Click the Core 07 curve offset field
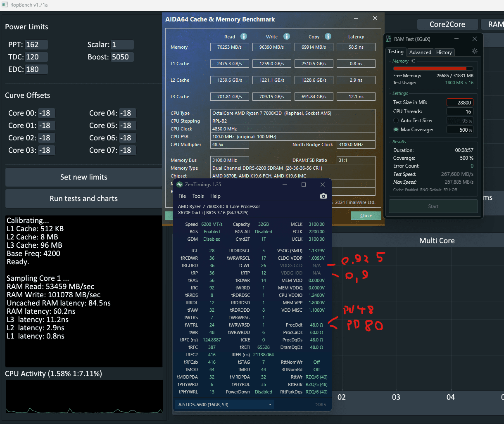The height and width of the screenshot is (424, 504). coord(128,150)
